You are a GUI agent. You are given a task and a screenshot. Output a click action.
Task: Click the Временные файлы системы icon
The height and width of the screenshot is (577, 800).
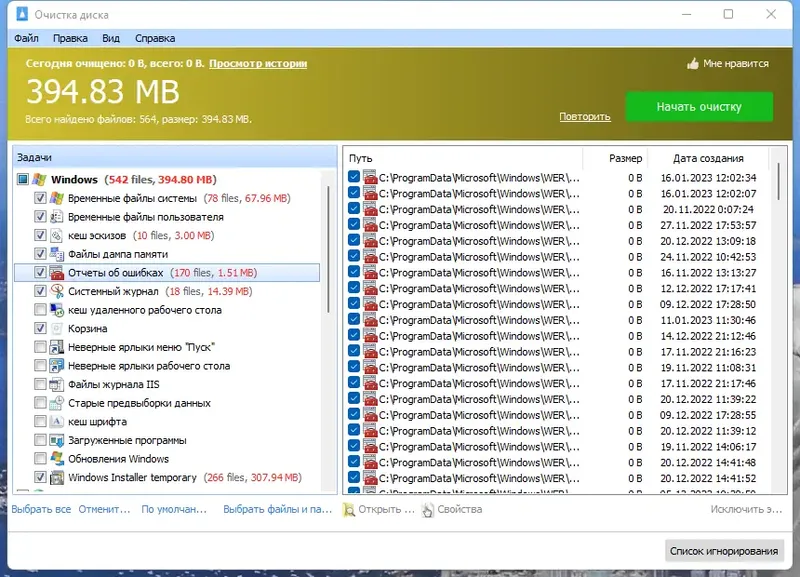(57, 198)
